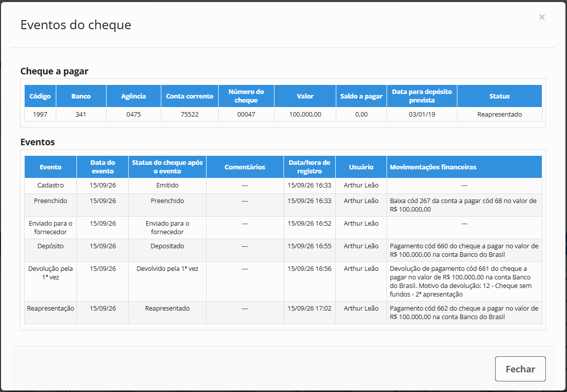Screen dimensions: 567x392
Task: Select the Usuário column header
Action: [x=361, y=167]
